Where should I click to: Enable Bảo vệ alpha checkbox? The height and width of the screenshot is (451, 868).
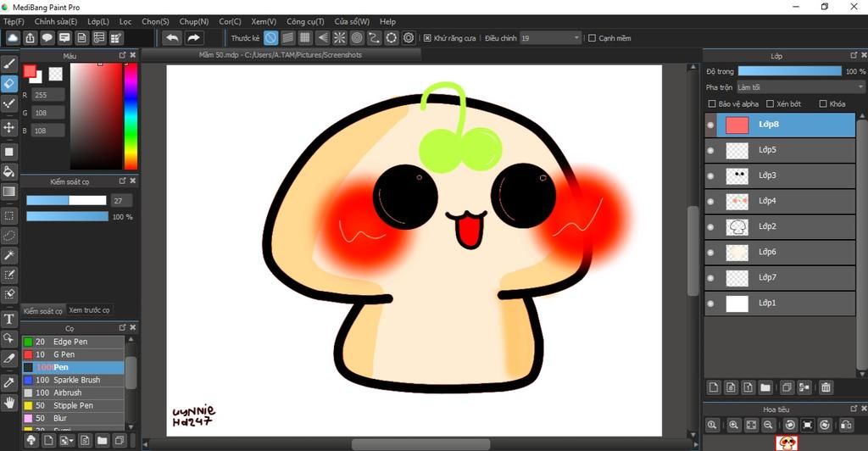click(x=712, y=103)
